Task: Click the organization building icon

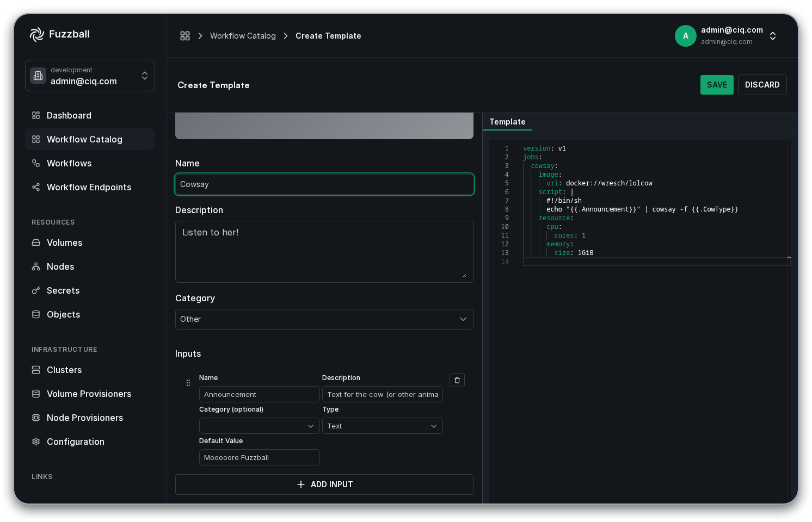Action: point(38,76)
